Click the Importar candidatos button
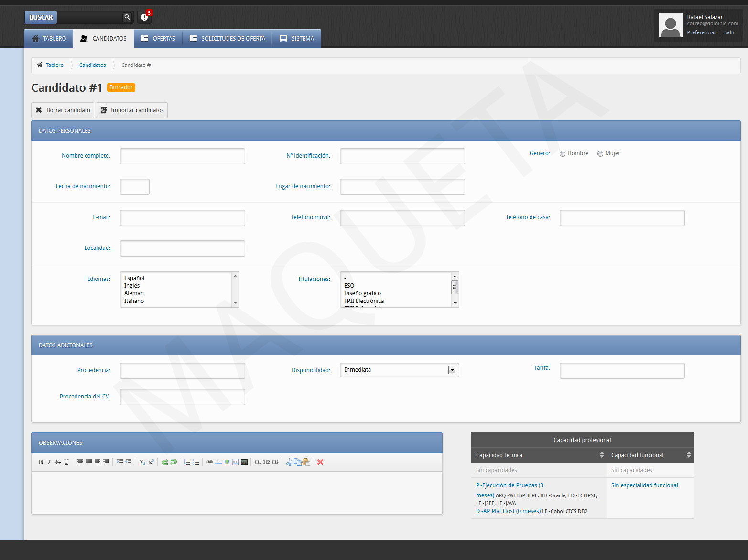748x560 pixels. tap(132, 110)
